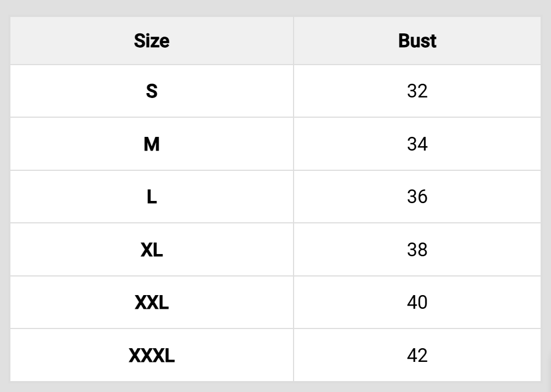
Task: Click bust value 34
Action: tap(417, 144)
